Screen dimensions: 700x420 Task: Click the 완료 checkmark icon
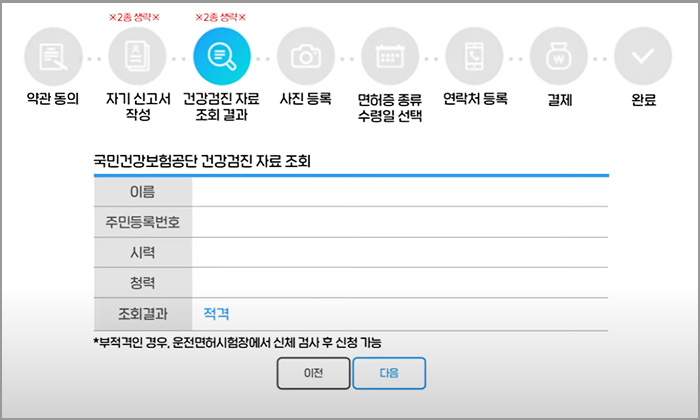(643, 57)
